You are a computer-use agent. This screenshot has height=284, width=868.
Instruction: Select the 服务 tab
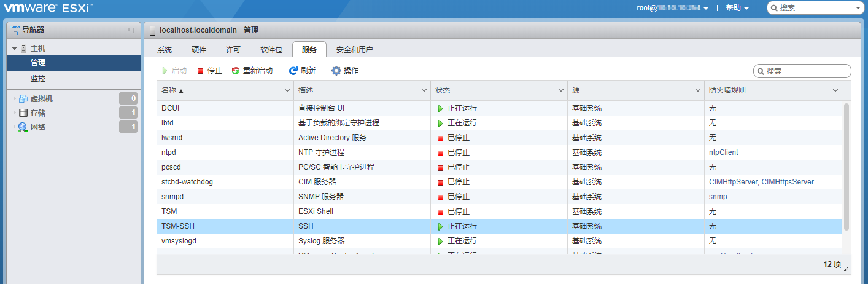(x=309, y=50)
